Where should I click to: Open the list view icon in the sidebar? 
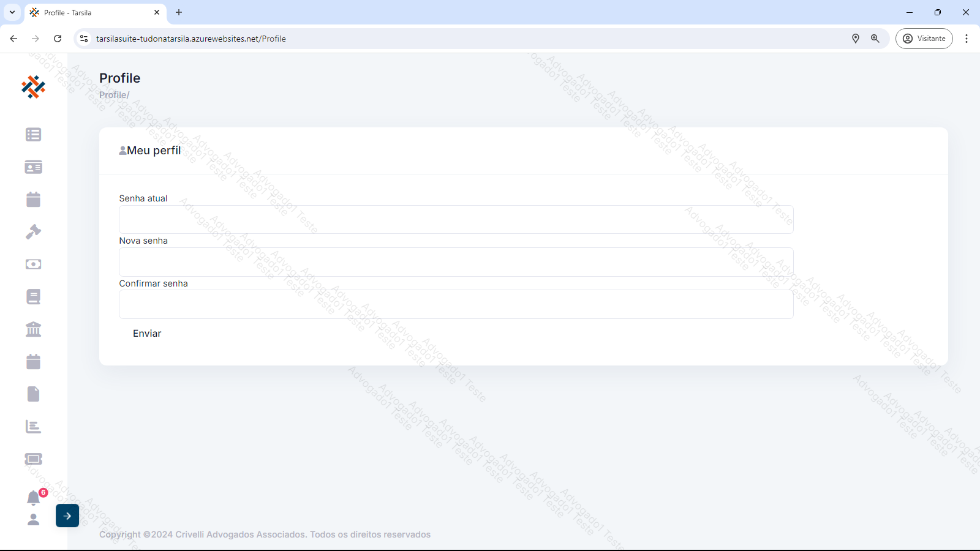click(x=33, y=135)
